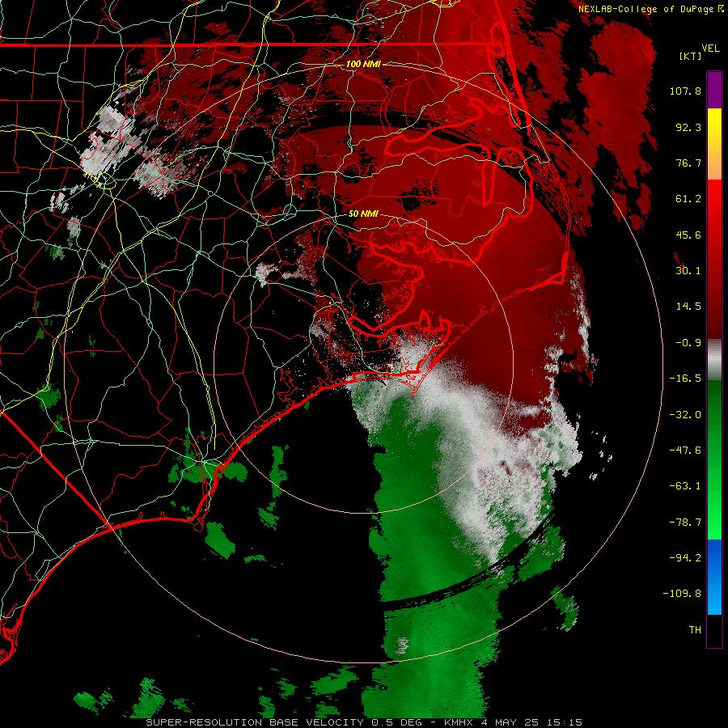This screenshot has height=728, width=728.
Task: Click the -63.1 legend value
Action: click(685, 486)
